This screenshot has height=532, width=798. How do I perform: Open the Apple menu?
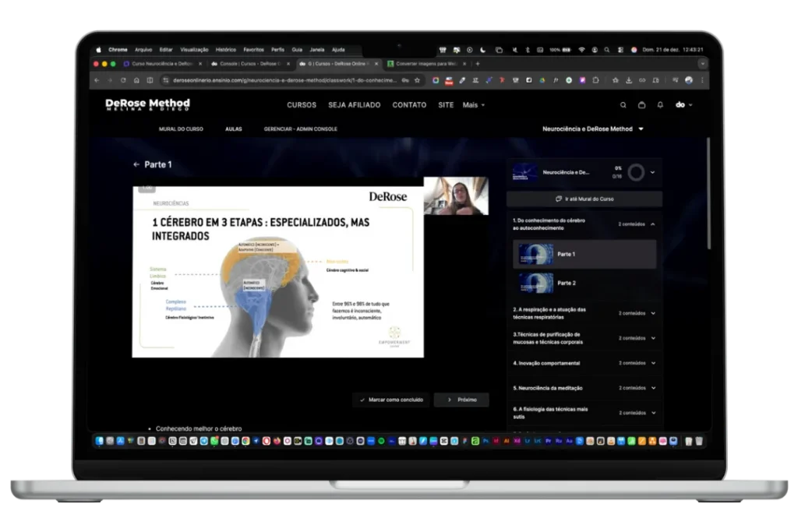tap(98, 50)
